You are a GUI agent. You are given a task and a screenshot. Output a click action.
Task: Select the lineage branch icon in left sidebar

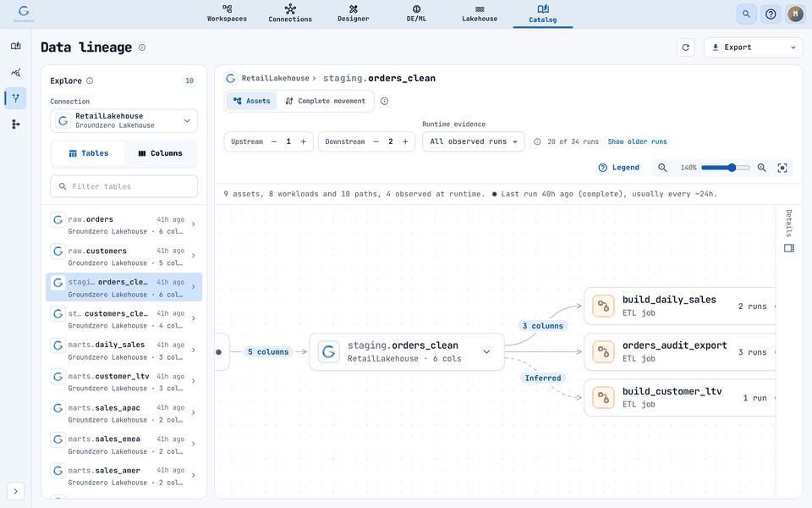(x=15, y=98)
